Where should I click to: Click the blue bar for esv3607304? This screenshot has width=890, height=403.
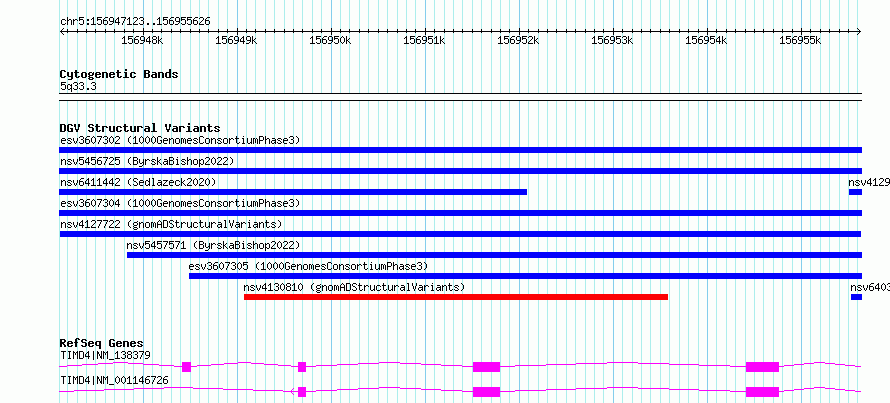point(461,213)
